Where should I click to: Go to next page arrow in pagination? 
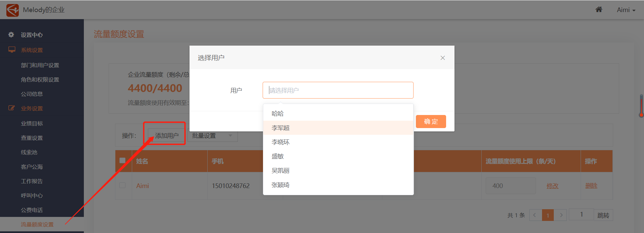(x=561, y=215)
